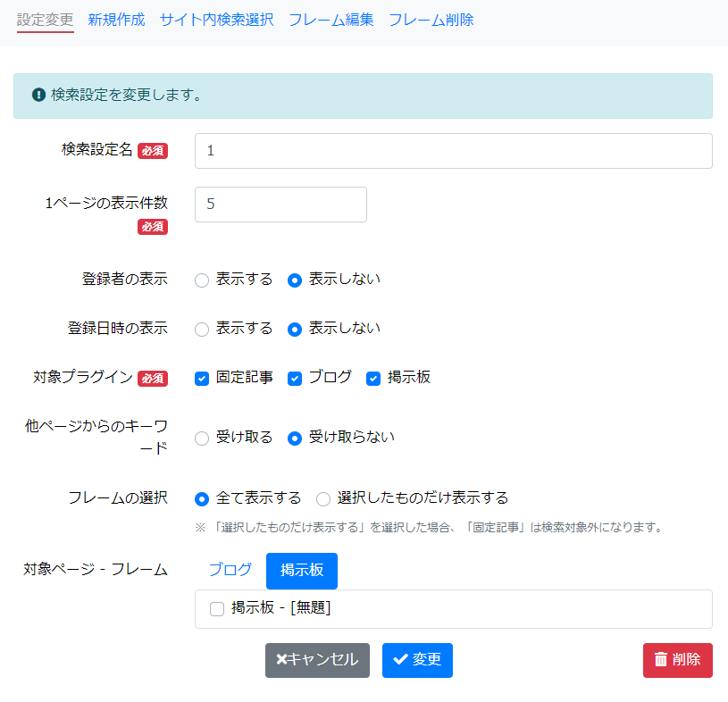
Task: Switch to the 掲示板 tab
Action: click(x=301, y=570)
